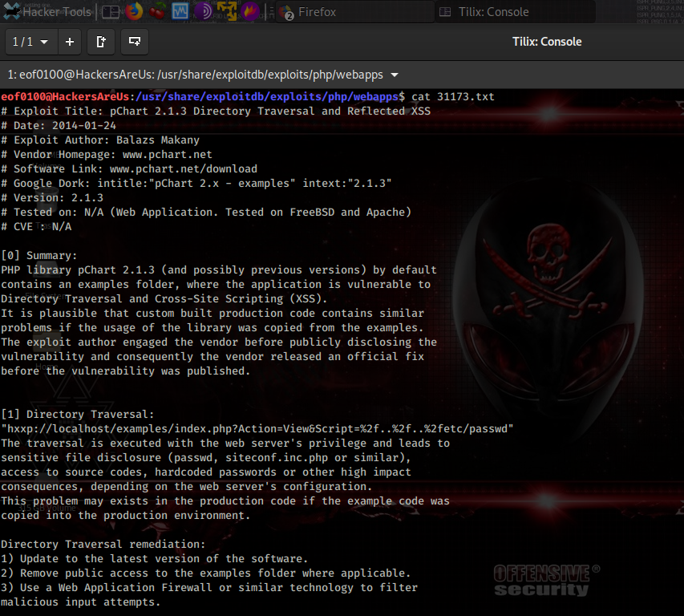The height and width of the screenshot is (616, 684).
Task: Launch Tor Browser from the panel
Action: (204, 12)
